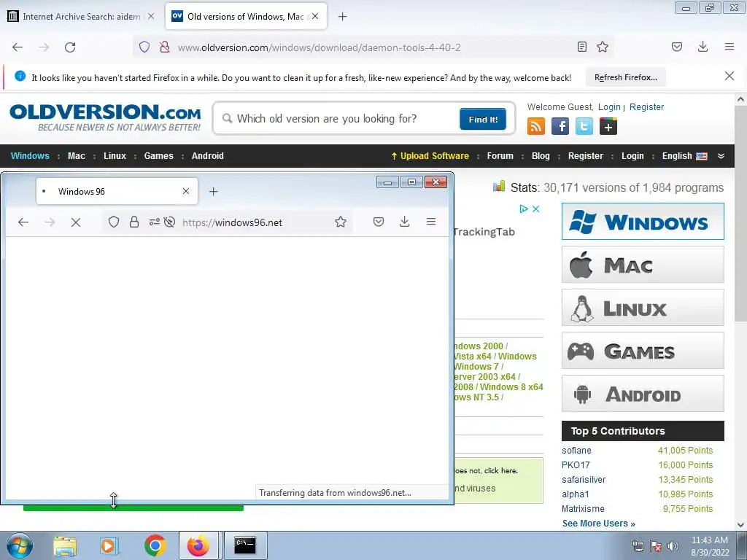
Task: Open Windows Start button
Action: tap(18, 545)
